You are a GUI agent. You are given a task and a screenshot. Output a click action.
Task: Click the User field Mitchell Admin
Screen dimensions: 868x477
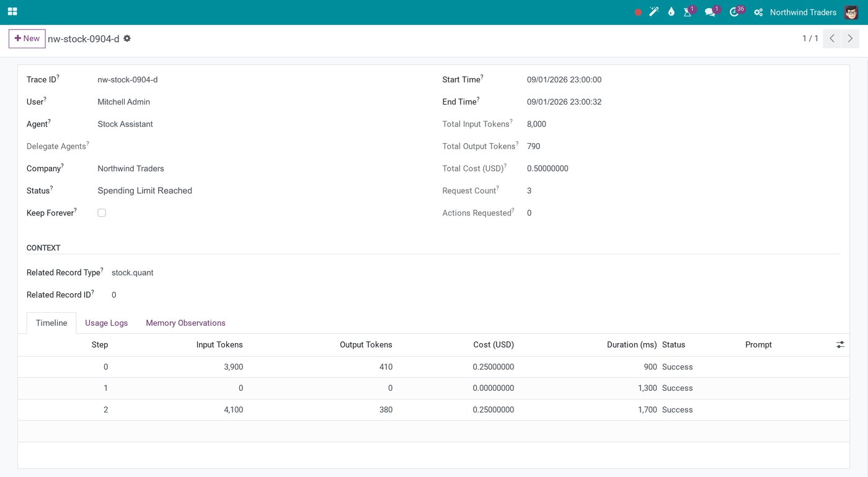tap(124, 102)
